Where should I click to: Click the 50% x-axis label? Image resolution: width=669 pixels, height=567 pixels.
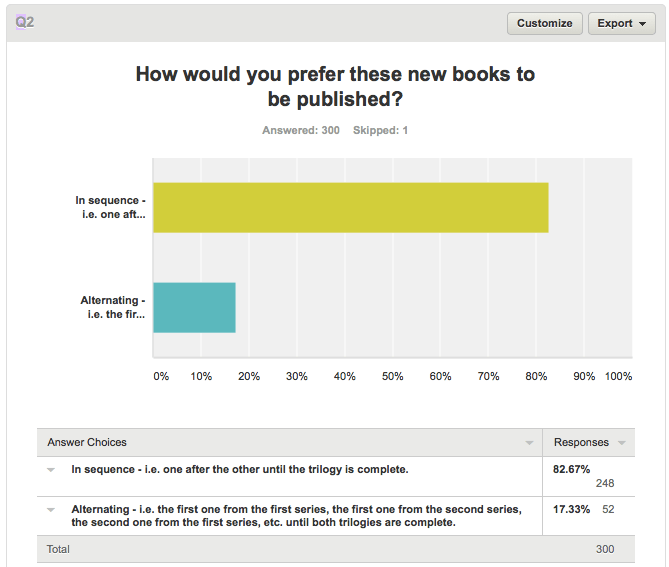[x=392, y=376]
